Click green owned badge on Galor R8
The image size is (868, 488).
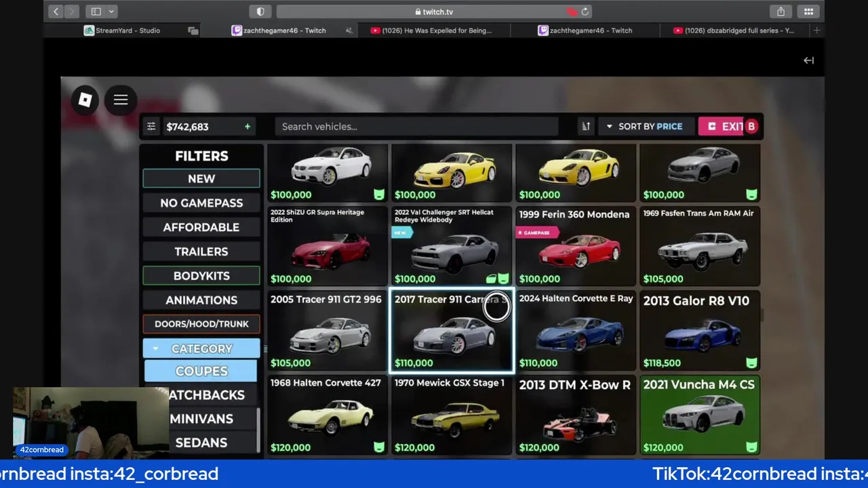pos(751,363)
